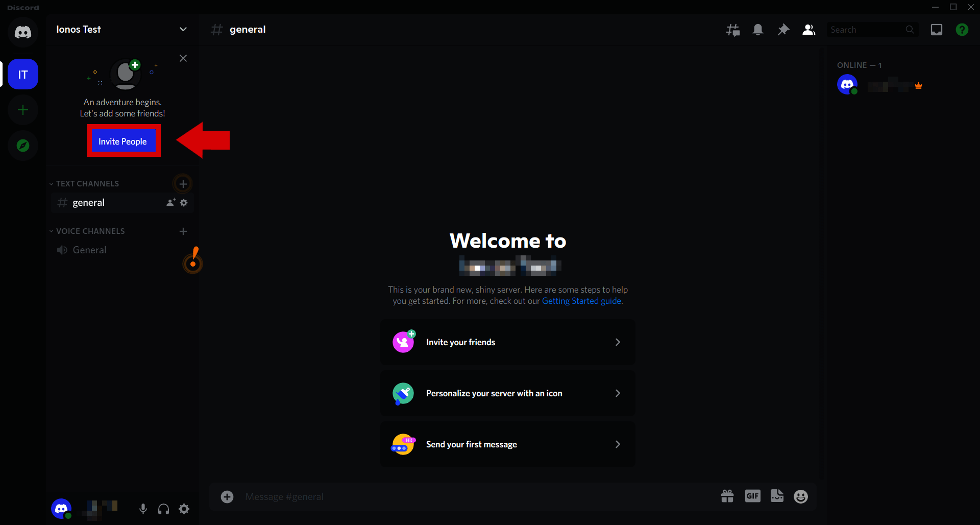Open the emoji picker
The image size is (980, 525).
801,496
